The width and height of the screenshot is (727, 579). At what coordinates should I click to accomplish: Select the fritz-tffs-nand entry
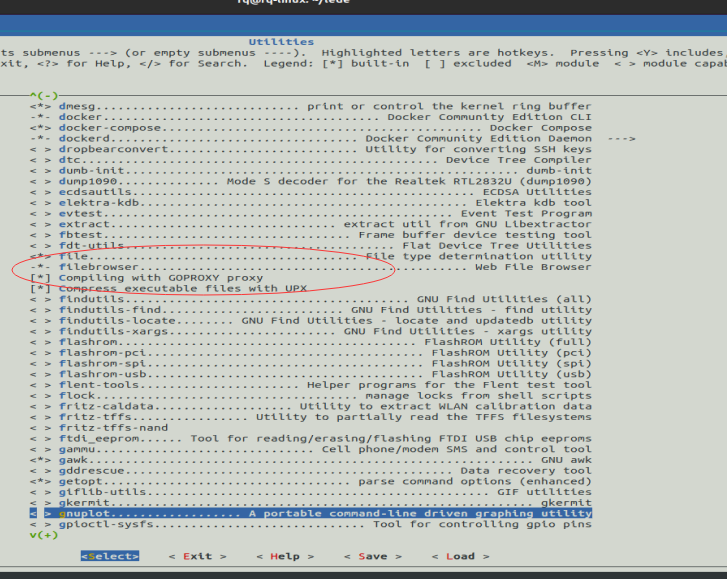coord(99,427)
